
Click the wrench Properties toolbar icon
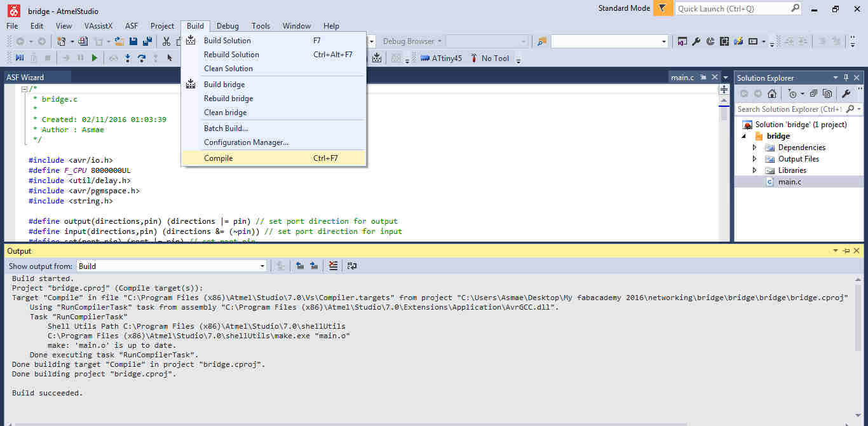696,41
